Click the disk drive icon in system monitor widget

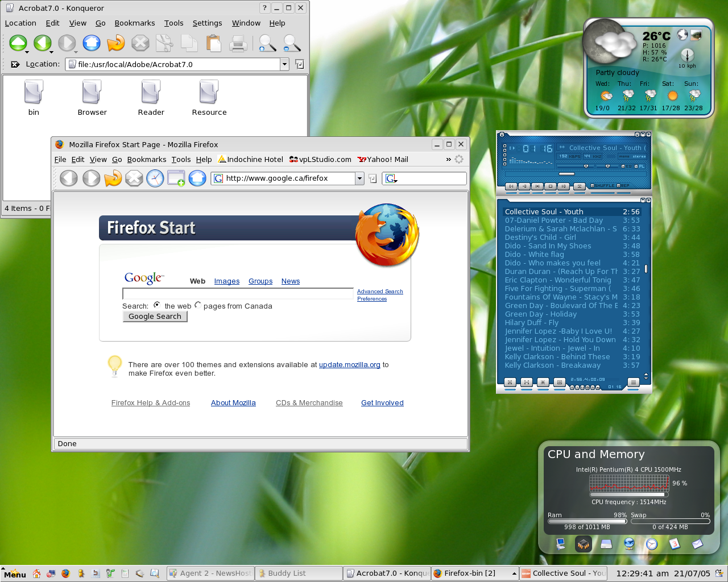[x=606, y=544]
